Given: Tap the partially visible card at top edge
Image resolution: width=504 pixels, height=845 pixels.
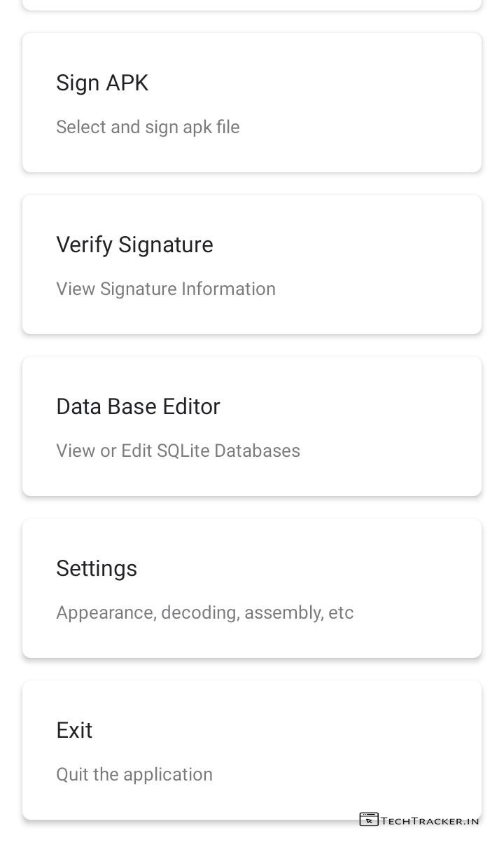Looking at the screenshot, I should (252, 4).
